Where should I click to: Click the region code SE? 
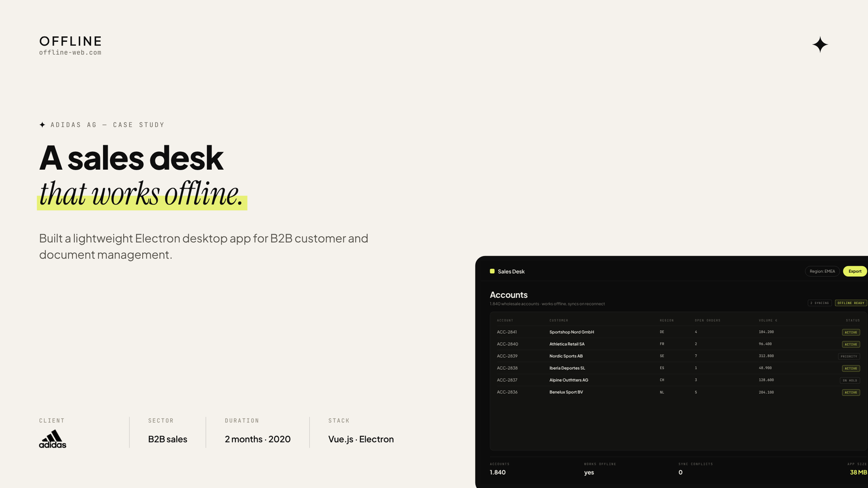click(662, 356)
